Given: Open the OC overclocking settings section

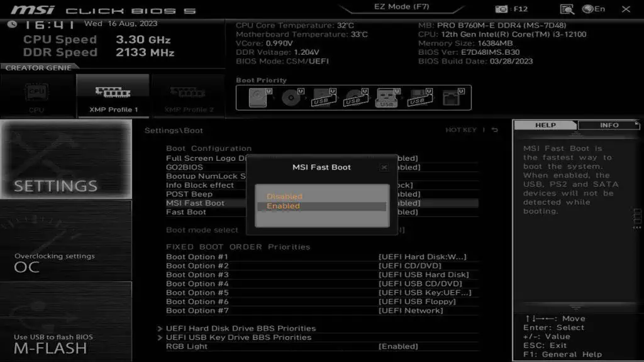Looking at the screenshot, I should (x=66, y=262).
